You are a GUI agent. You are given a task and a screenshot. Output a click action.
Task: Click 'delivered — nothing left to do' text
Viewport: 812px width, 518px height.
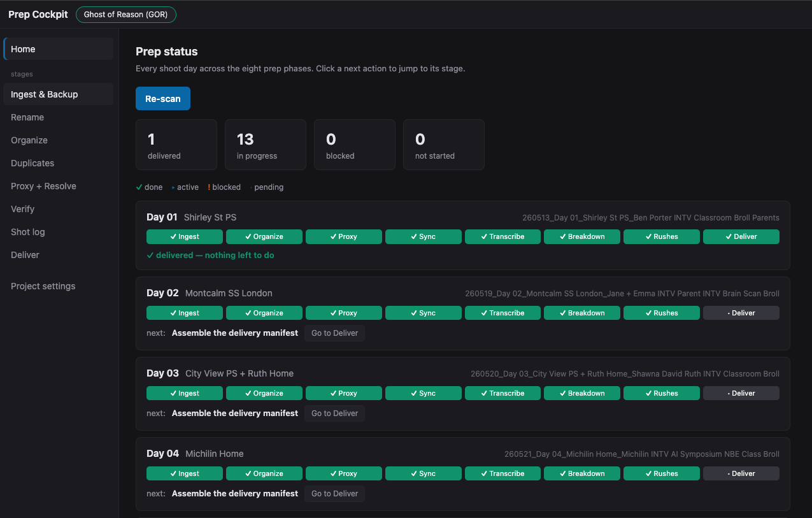click(210, 255)
